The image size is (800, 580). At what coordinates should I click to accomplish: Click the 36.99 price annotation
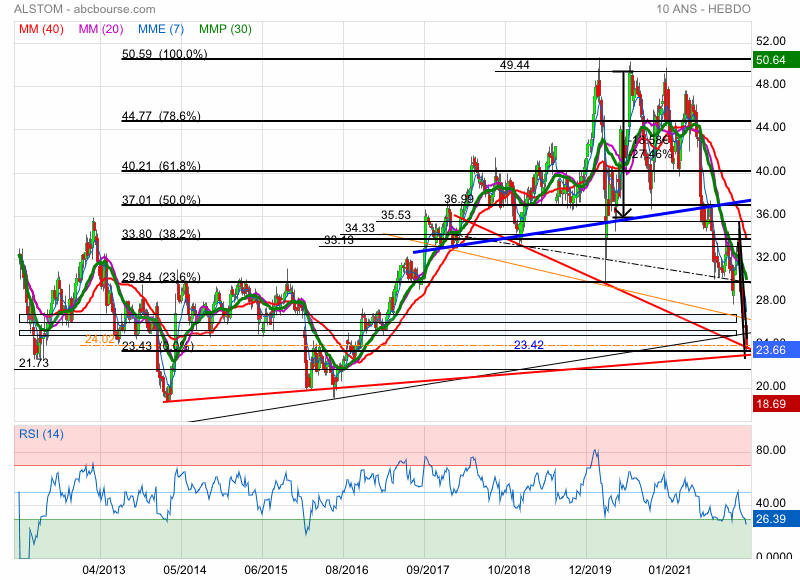459,198
